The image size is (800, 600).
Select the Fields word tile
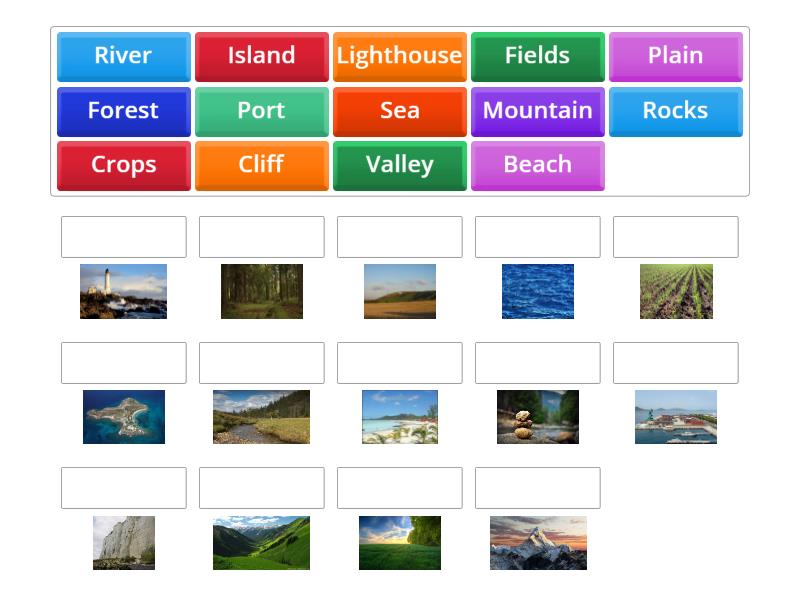[x=537, y=56]
